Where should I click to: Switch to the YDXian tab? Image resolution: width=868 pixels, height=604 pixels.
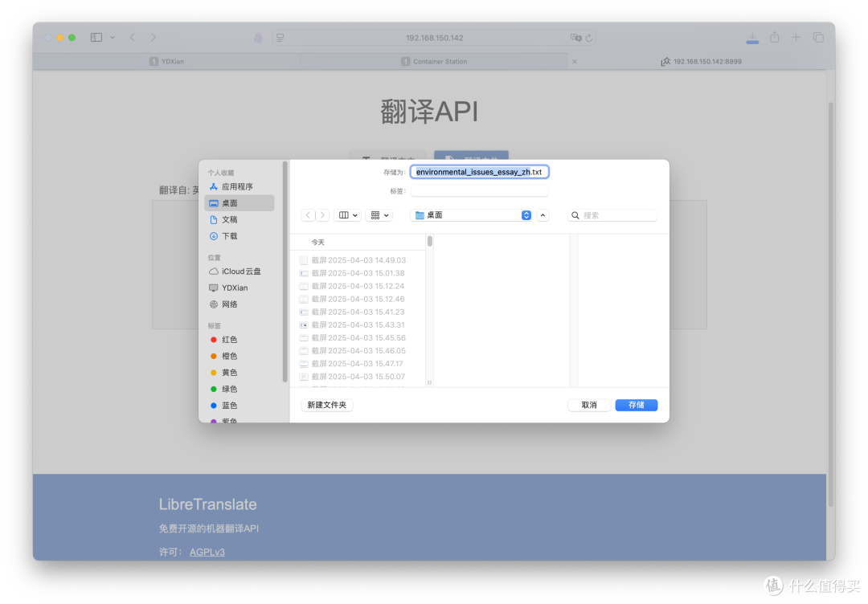tap(166, 61)
